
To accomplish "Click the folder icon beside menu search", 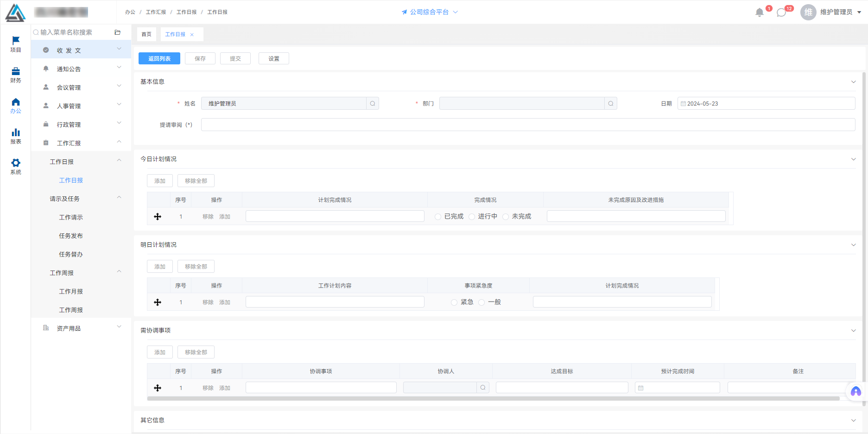I will point(117,32).
